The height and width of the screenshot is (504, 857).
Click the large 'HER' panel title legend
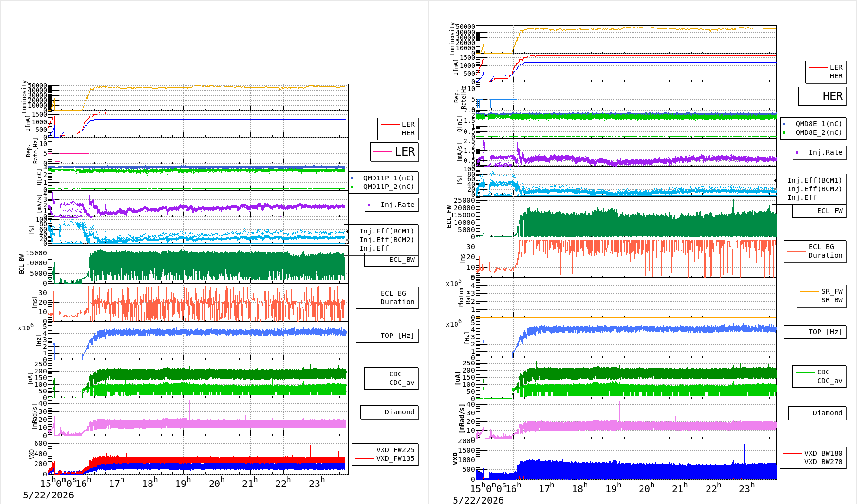click(x=822, y=96)
